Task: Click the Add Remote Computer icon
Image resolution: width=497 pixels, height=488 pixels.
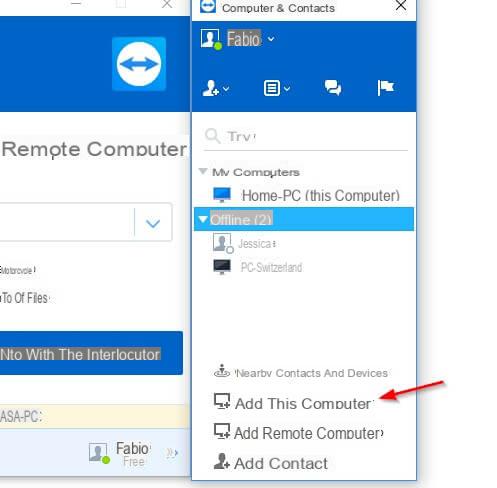Action: [222, 431]
